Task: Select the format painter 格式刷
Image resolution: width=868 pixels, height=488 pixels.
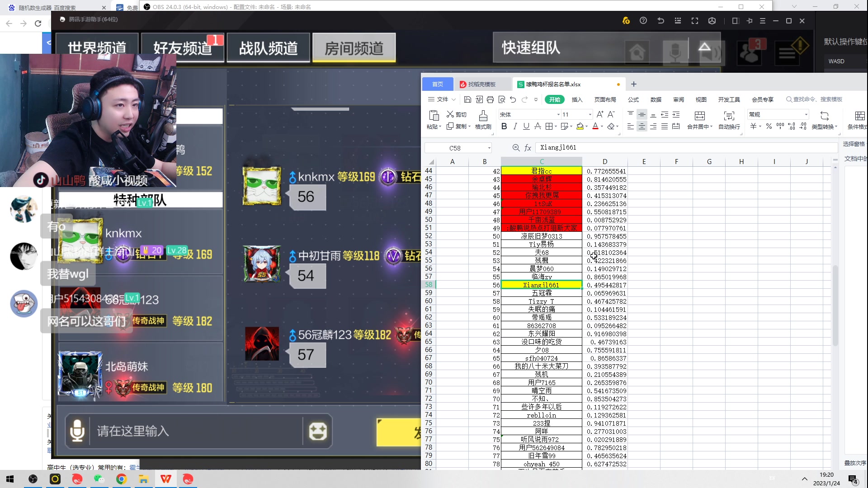Action: click(483, 120)
